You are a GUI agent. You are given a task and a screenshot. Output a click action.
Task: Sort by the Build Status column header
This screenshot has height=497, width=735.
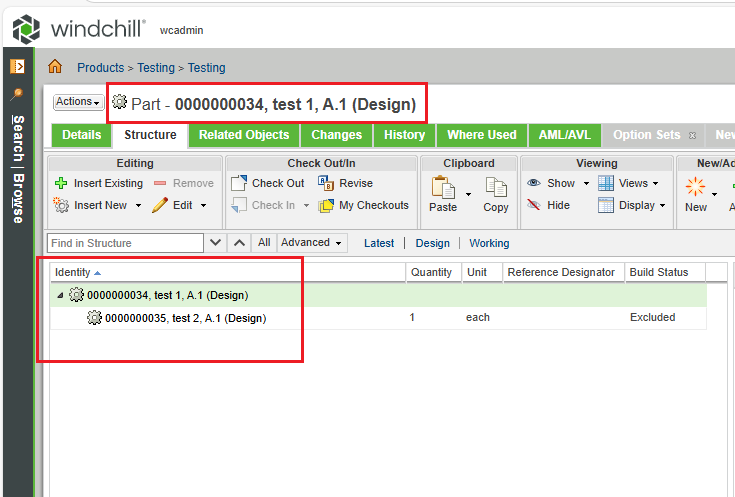pyautogui.click(x=665, y=272)
